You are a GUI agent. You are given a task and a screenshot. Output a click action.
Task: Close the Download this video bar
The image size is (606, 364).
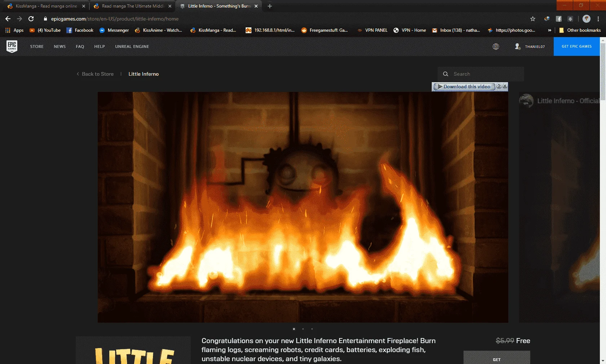pyautogui.click(x=505, y=86)
